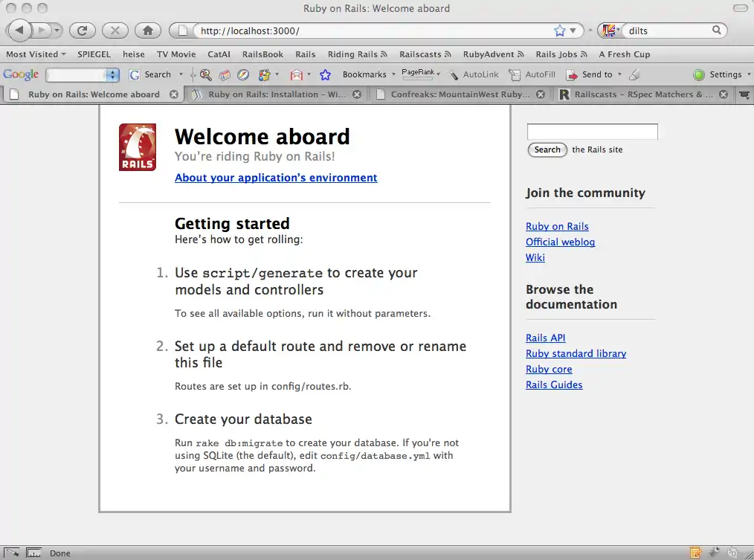This screenshot has width=754, height=560.
Task: Click the page icon at the address bar's left
Action: coord(183,30)
